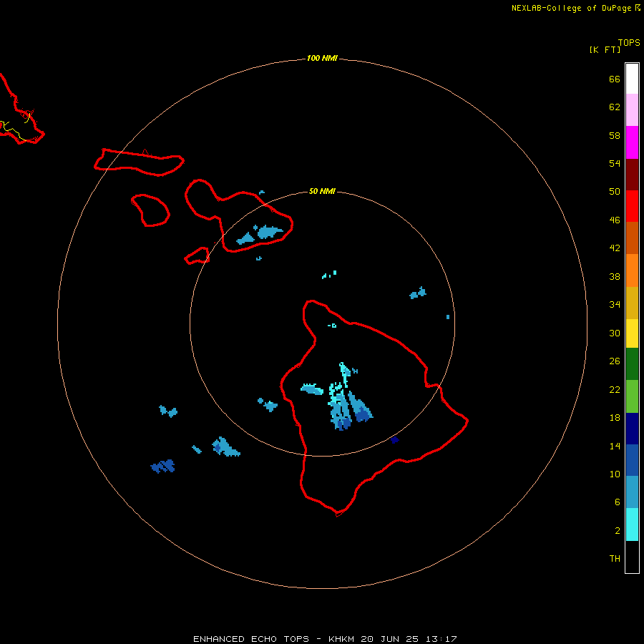
Task: Choose the navy blue legend swatch
Action: [x=632, y=429]
